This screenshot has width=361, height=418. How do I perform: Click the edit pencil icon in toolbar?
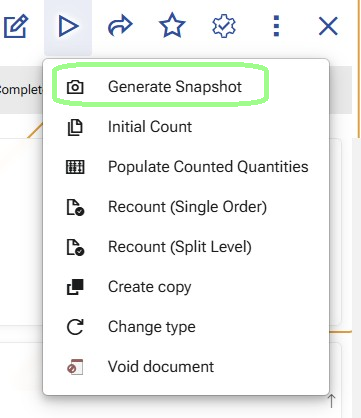click(16, 26)
